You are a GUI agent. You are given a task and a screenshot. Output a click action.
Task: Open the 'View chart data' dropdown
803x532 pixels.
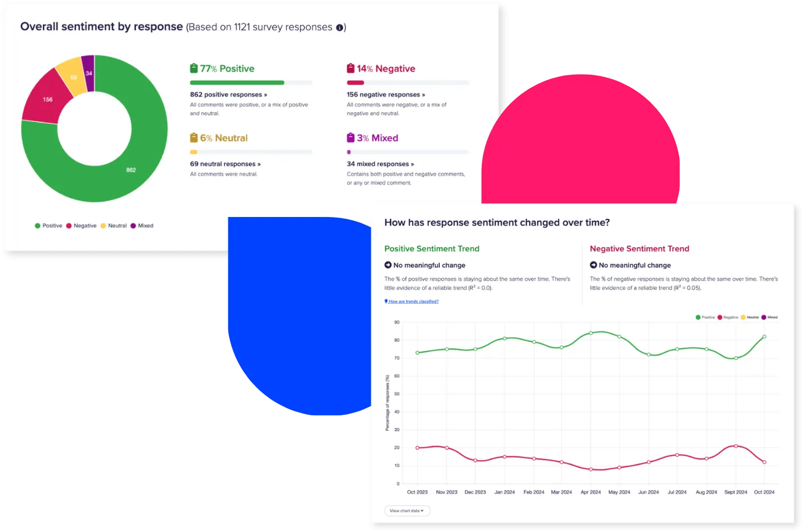pyautogui.click(x=407, y=510)
